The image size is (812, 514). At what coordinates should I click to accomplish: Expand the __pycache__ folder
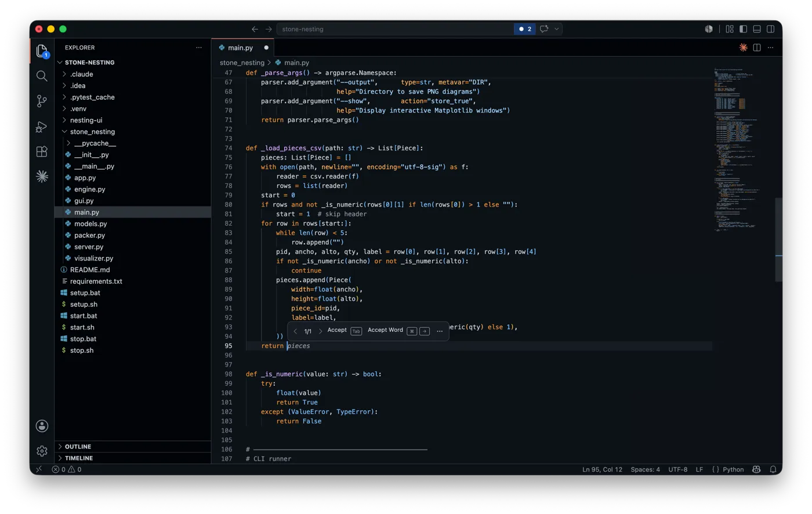(x=95, y=143)
